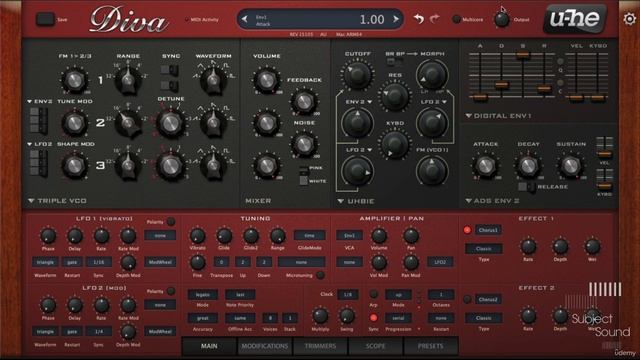Open the Effect 1 Chorus1 selector

point(488,230)
